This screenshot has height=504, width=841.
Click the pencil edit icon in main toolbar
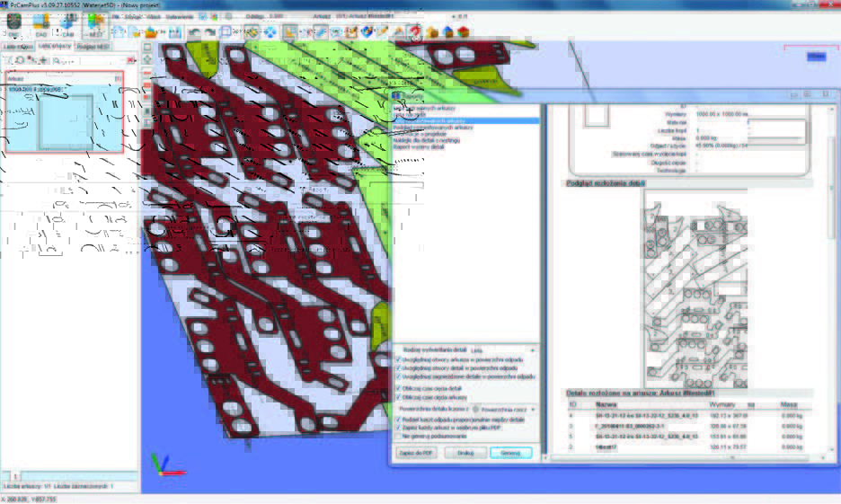383,32
